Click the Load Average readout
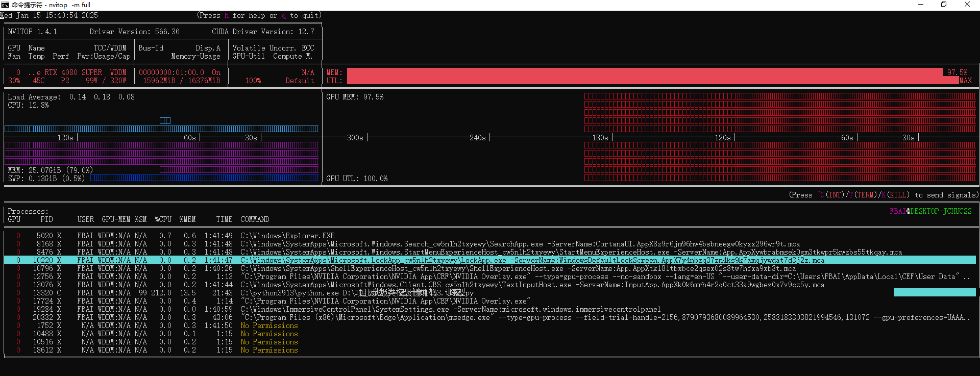Image resolution: width=980 pixels, height=376 pixels. 71,97
